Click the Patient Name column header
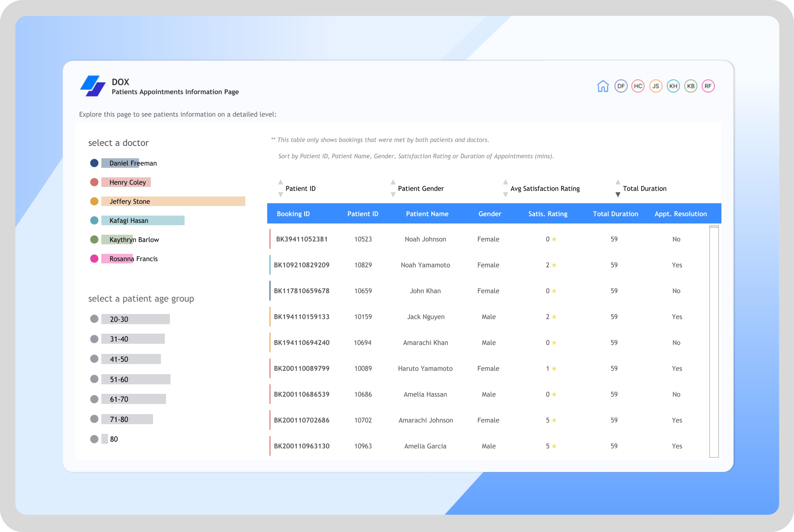This screenshot has height=532, width=794. pyautogui.click(x=427, y=214)
